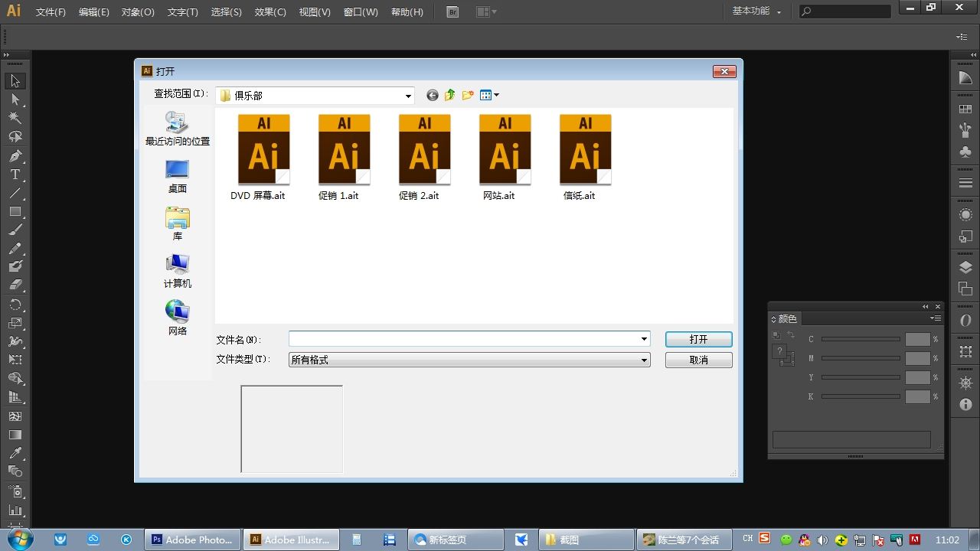Go to 计算机 location shortcut
The image size is (980, 551).
177,271
